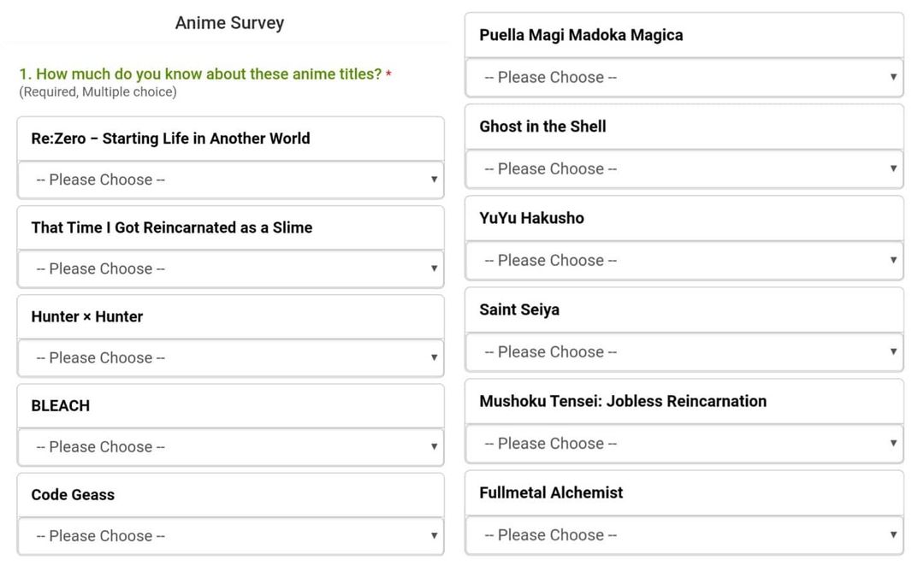Screen dimensions: 924x566
Task: Click the dropdown arrow beside BLEACH's Please Choose field
Action: coord(433,446)
